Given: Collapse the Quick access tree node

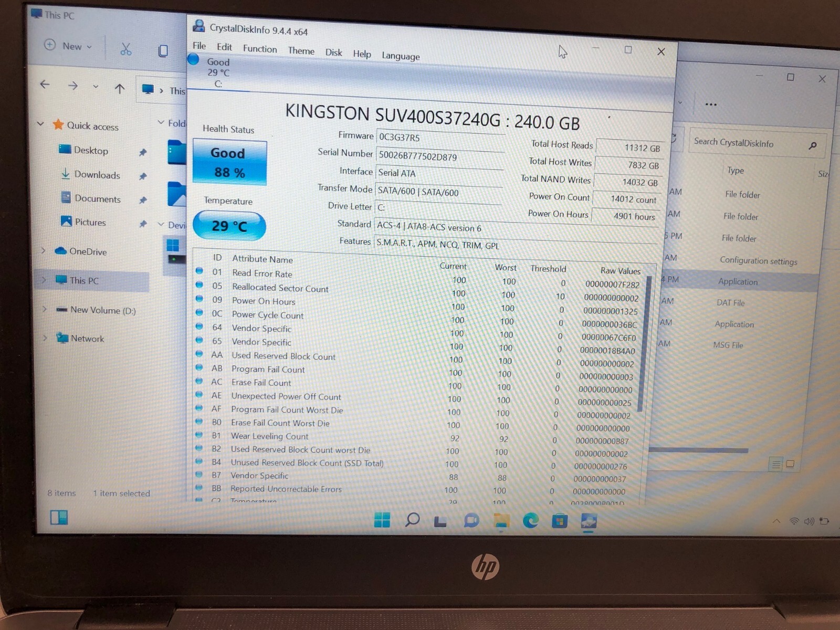Looking at the screenshot, I should [x=40, y=124].
